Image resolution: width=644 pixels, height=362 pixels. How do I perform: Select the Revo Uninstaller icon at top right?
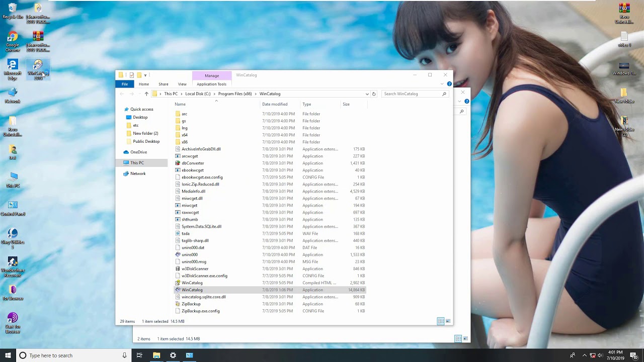[x=624, y=13]
